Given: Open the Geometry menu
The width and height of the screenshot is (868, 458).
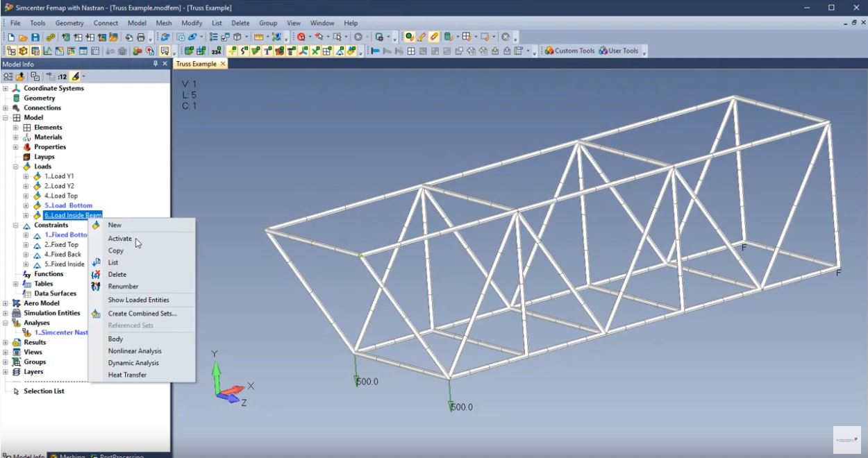Looking at the screenshot, I should coord(69,23).
